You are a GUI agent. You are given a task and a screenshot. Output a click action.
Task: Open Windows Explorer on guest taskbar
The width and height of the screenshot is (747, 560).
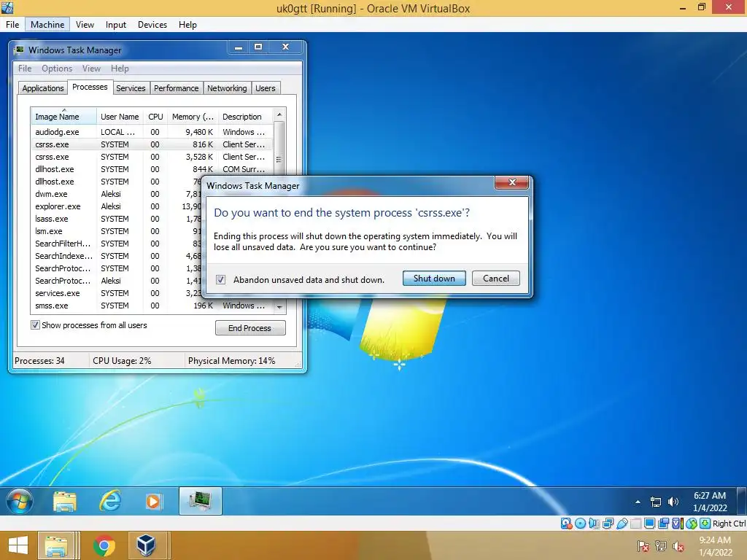coord(65,502)
